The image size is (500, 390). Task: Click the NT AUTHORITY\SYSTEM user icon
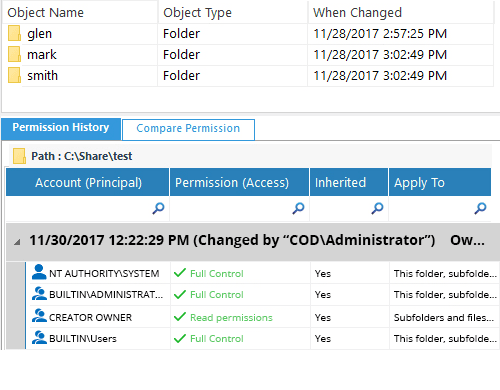pos(39,272)
